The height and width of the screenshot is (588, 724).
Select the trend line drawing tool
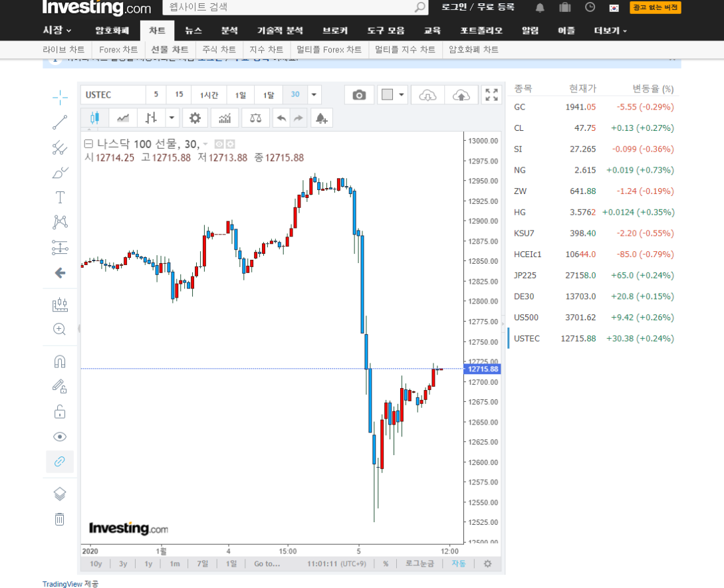click(60, 122)
